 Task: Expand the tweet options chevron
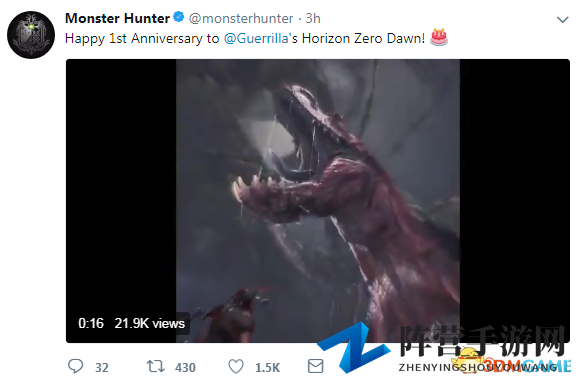pyautogui.click(x=563, y=19)
